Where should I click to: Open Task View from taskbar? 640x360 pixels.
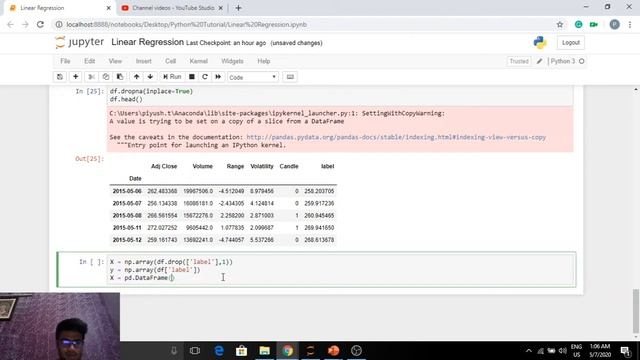(195, 351)
